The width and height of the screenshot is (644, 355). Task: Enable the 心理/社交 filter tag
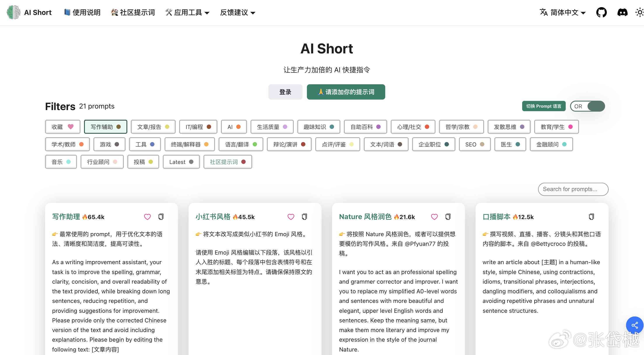tap(413, 127)
